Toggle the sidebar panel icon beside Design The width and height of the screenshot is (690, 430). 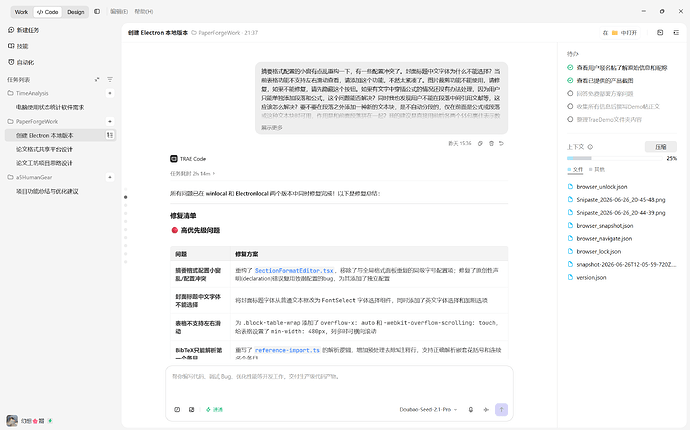(x=97, y=12)
